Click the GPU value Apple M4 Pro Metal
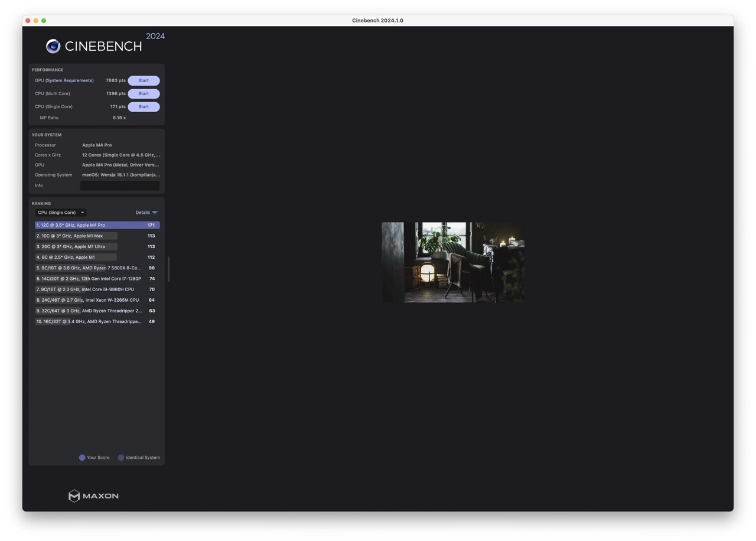This screenshot has height=541, width=756. (x=120, y=165)
